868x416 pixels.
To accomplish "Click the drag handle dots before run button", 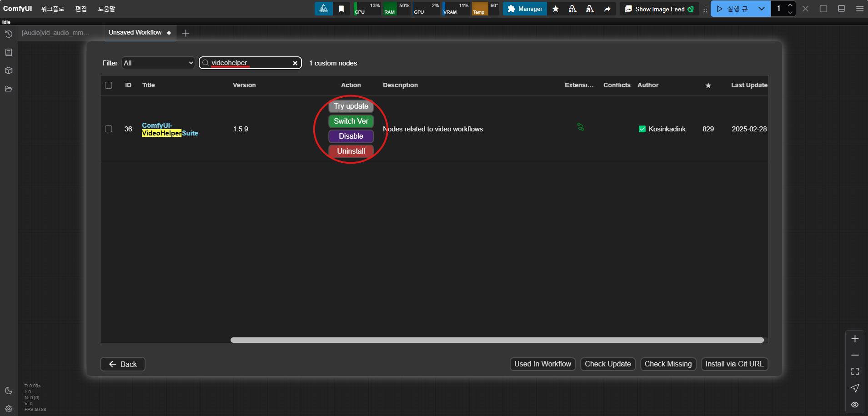I will [x=705, y=9].
